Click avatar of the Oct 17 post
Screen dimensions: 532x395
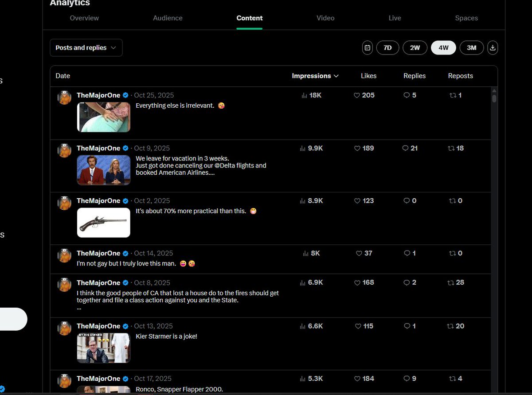(65, 381)
